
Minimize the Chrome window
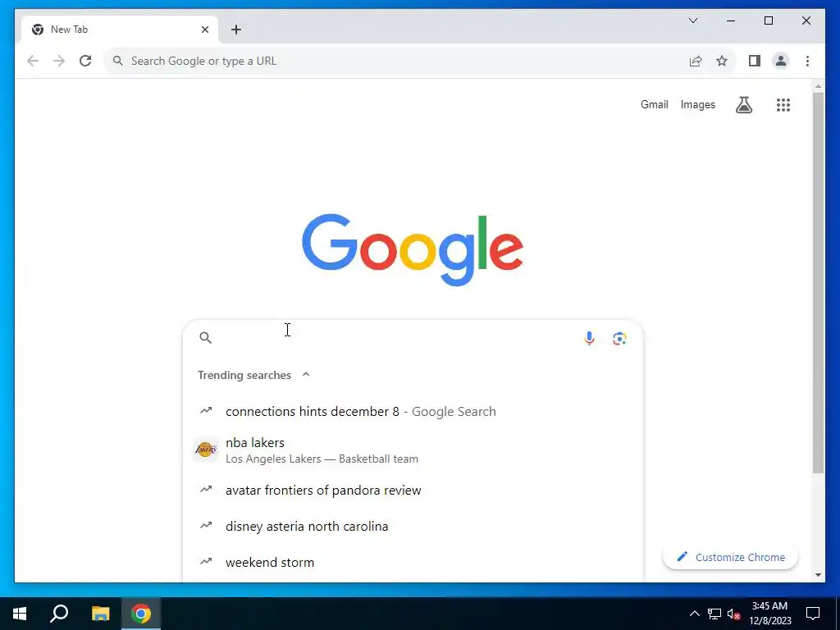tap(731, 21)
